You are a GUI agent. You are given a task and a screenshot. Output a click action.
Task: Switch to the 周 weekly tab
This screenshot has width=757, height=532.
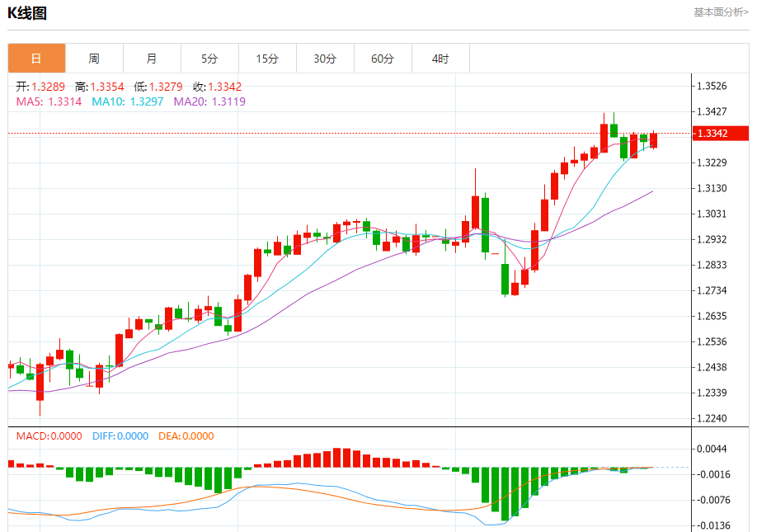pyautogui.click(x=94, y=59)
